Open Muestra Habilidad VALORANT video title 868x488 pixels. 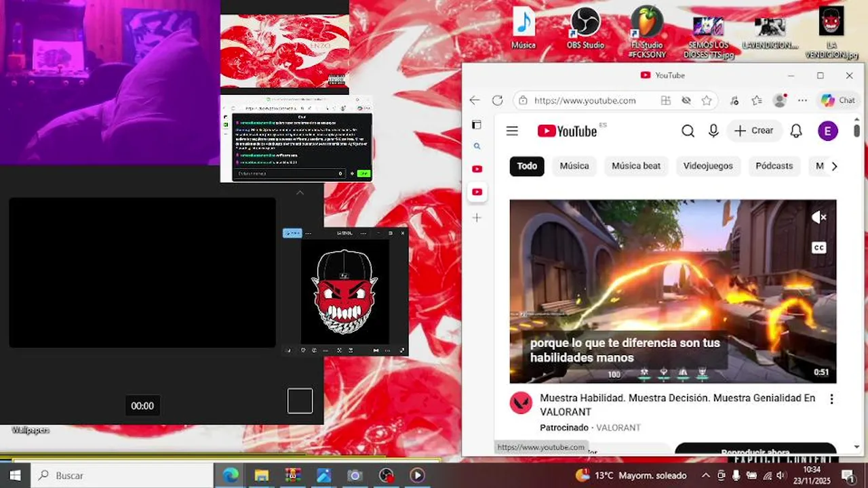click(x=677, y=405)
